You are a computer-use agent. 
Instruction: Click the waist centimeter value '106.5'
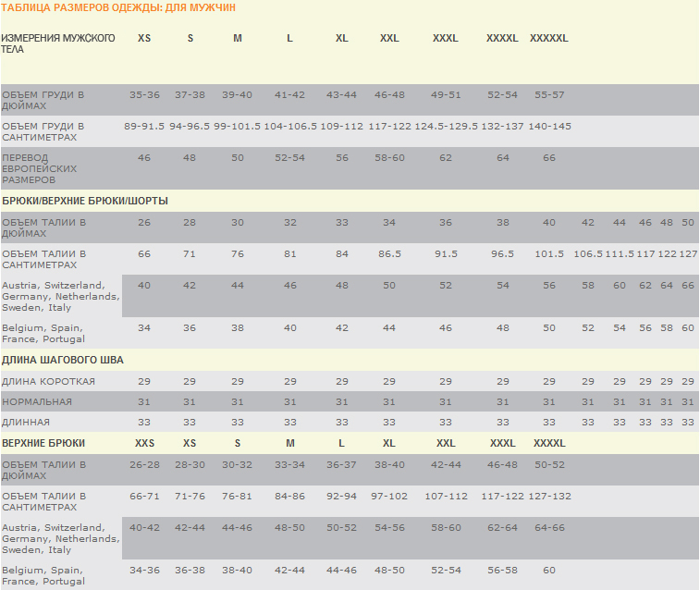coord(588,254)
